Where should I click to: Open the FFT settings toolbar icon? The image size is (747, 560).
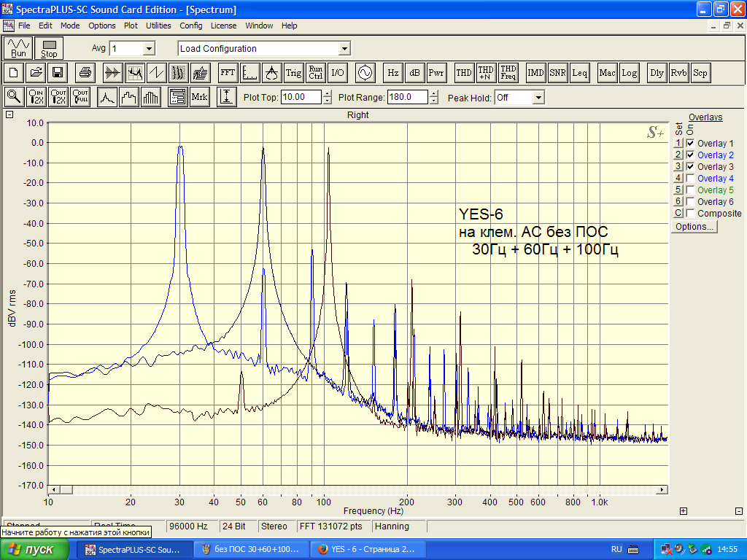228,73
